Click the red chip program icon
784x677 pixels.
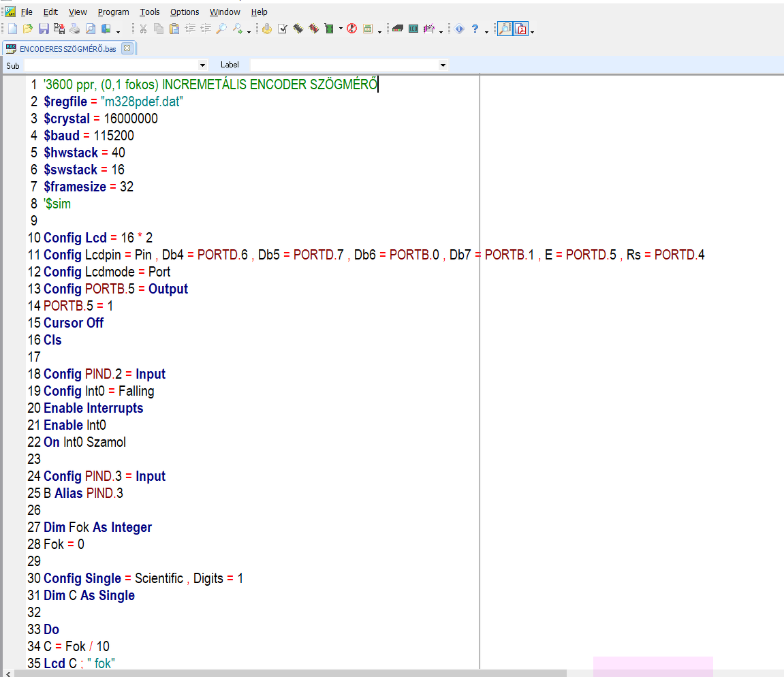(313, 29)
